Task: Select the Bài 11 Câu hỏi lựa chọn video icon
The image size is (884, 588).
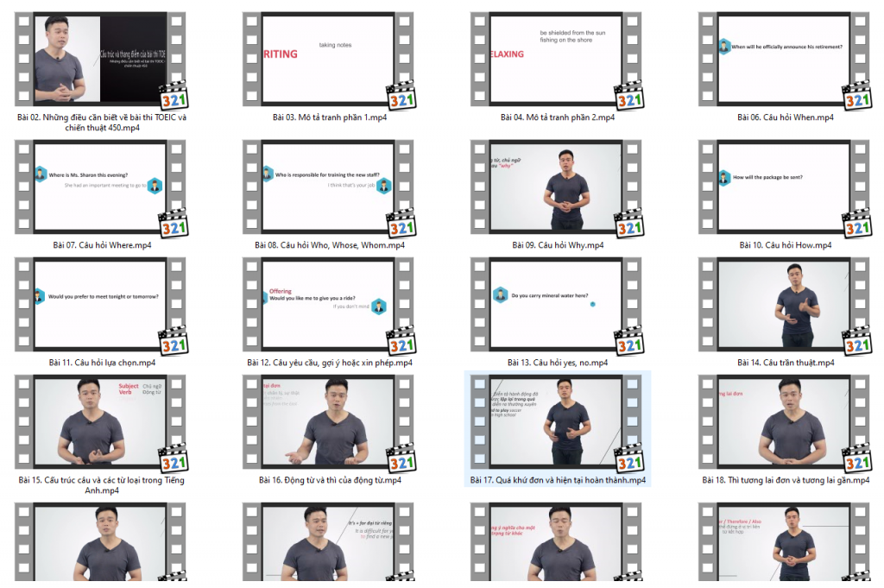Action: pos(100,305)
